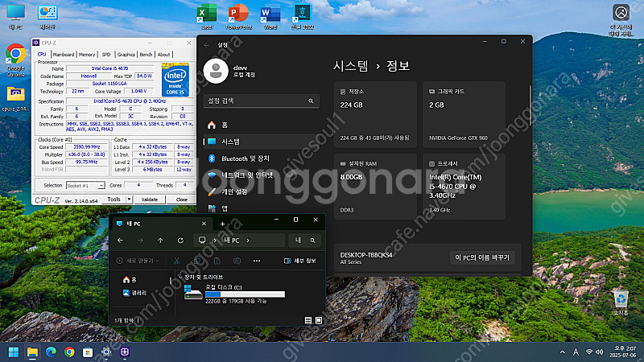The image size is (644, 362).
Task: Click the 로컬 디스크 (C:) usage bar
Action: point(245,294)
